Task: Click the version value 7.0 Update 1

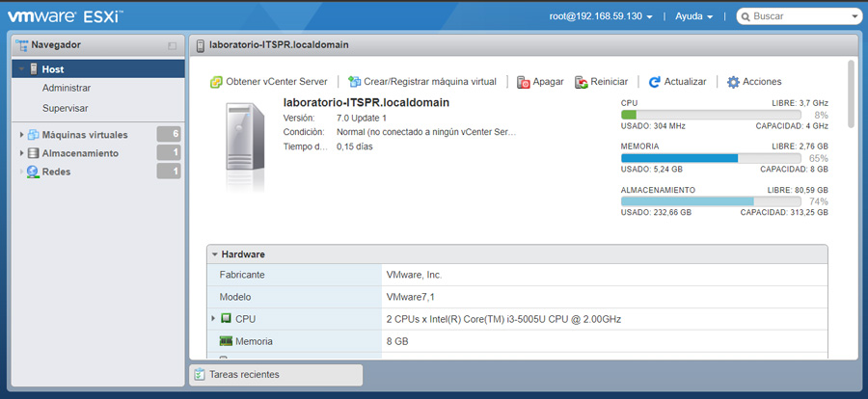Action: pos(362,118)
